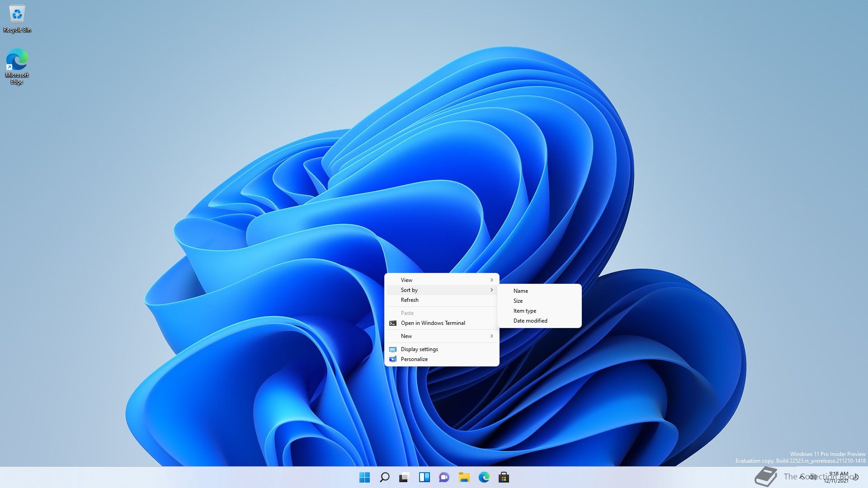This screenshot has width=868, height=488.
Task: Launch Microsoft Edge from the taskbar
Action: [484, 477]
